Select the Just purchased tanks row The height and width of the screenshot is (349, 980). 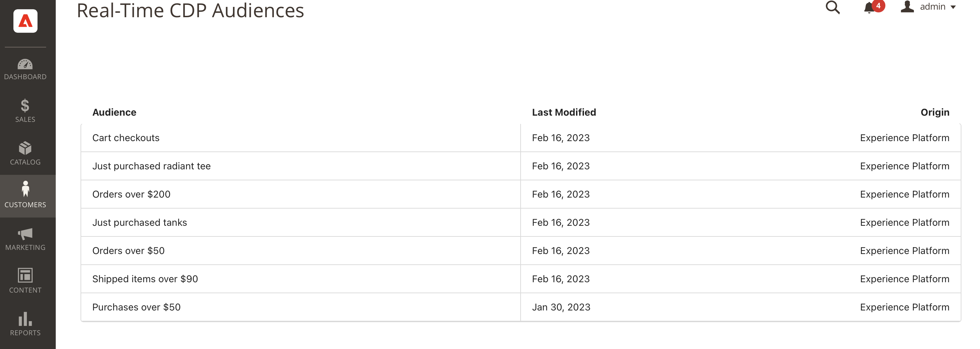coord(140,222)
